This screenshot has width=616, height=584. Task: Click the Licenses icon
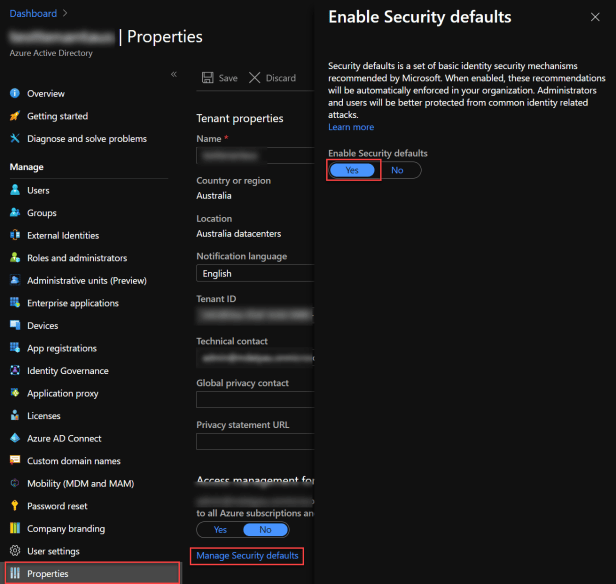click(x=15, y=416)
